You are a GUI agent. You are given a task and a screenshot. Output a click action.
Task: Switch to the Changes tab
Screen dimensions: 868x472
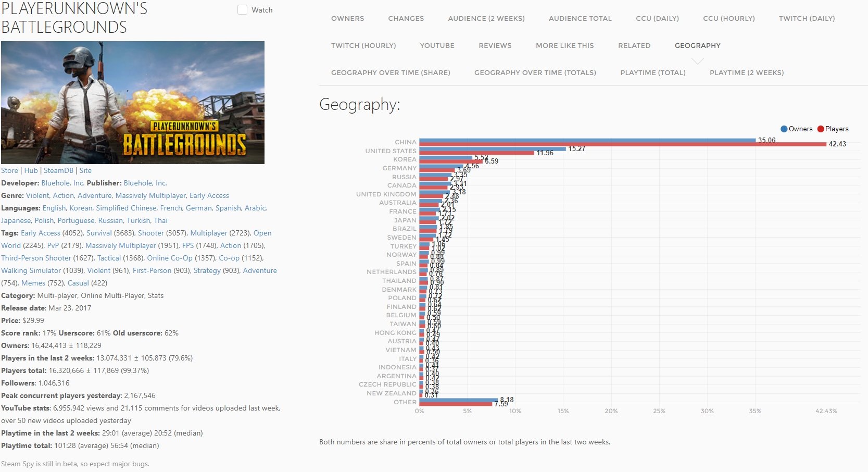(406, 18)
